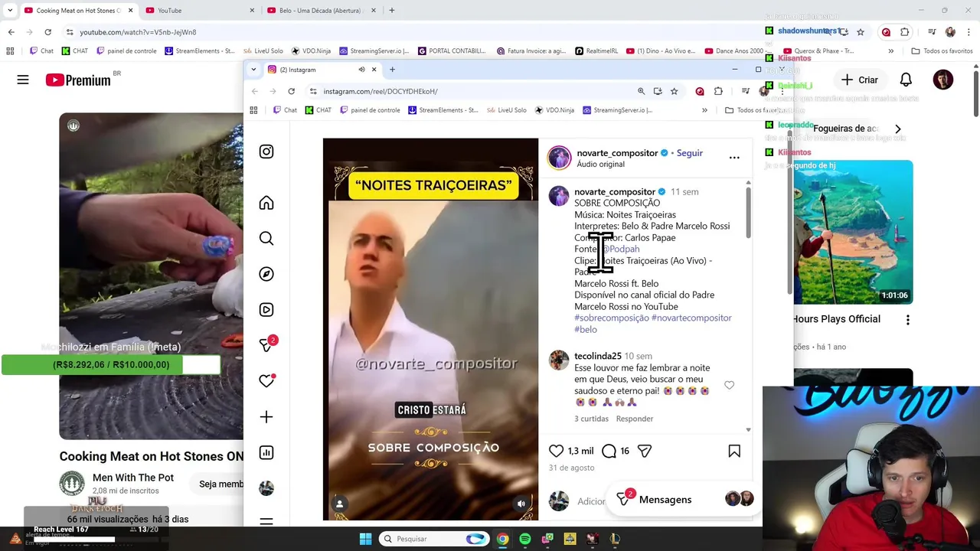Click Pesquisar taskbar search box
The image size is (980, 551).
[434, 539]
